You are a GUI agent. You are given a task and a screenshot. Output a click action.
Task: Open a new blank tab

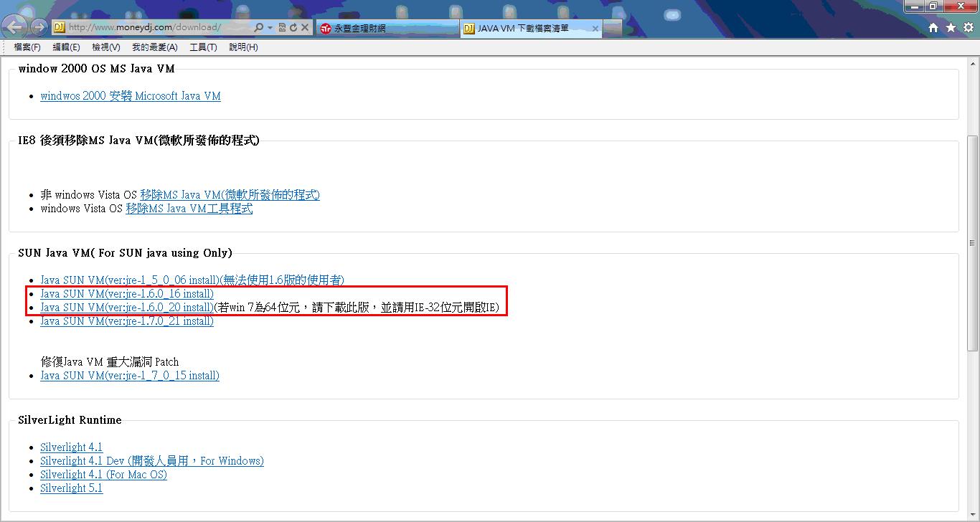(612, 28)
